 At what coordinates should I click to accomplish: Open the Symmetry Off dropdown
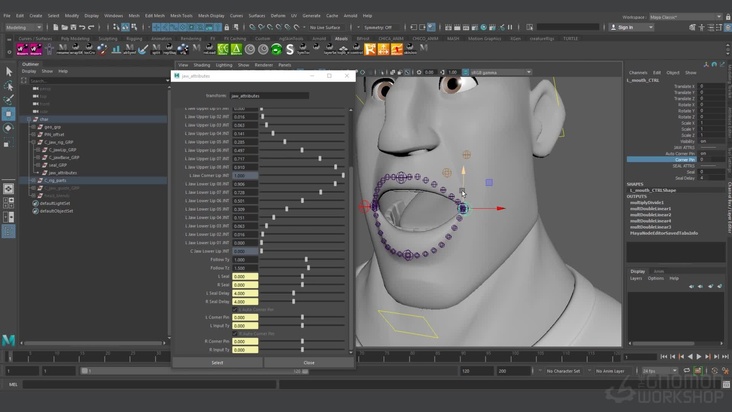click(378, 27)
